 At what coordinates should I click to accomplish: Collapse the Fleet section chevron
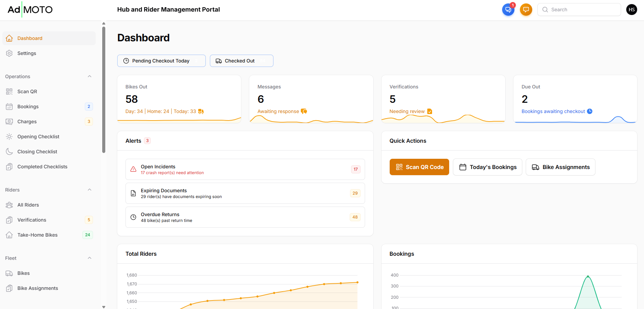point(90,258)
